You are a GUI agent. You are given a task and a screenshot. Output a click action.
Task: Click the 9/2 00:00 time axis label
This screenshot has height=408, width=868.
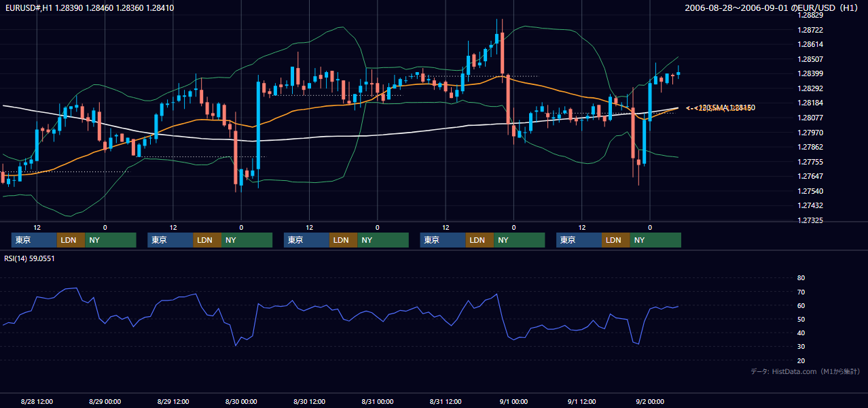pos(650,401)
